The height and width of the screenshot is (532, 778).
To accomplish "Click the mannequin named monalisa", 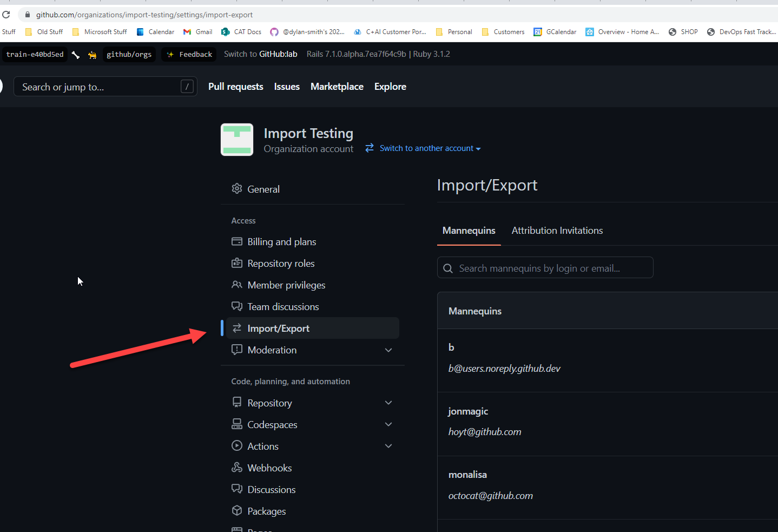I will [467, 475].
